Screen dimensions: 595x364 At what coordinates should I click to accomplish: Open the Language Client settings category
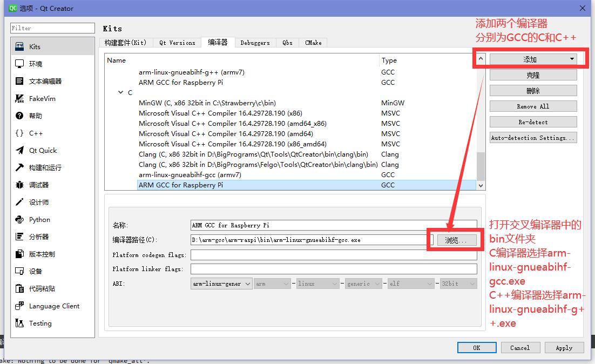(x=52, y=306)
